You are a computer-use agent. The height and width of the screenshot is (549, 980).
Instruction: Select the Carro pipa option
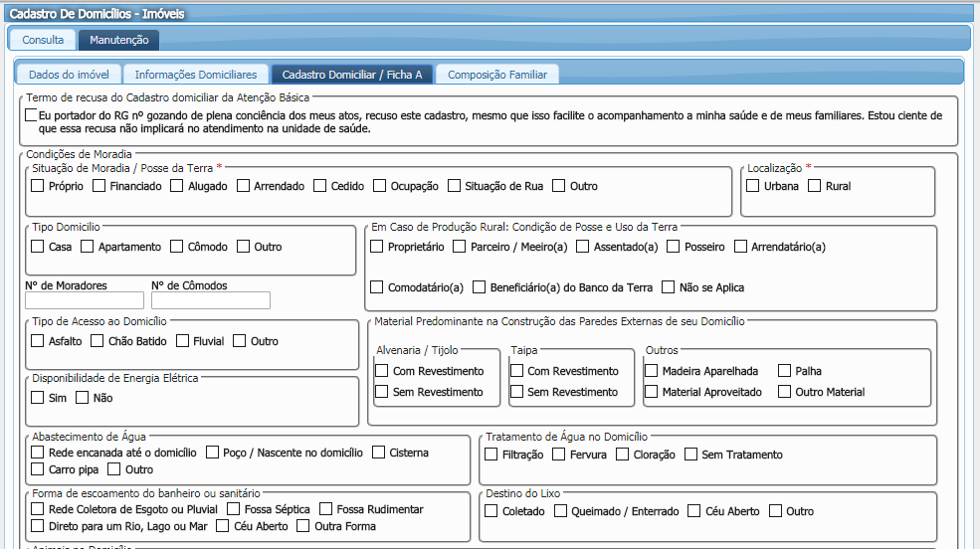pyautogui.click(x=38, y=468)
